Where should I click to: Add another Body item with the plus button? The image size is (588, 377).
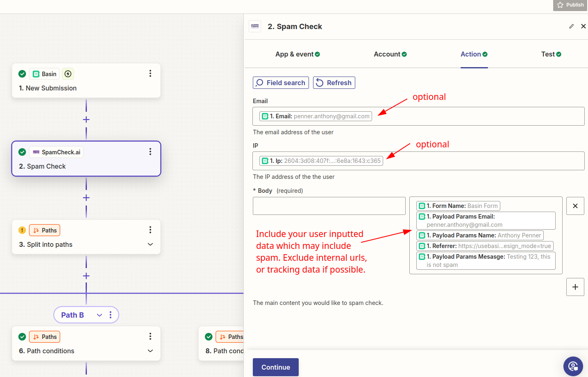[x=575, y=287]
